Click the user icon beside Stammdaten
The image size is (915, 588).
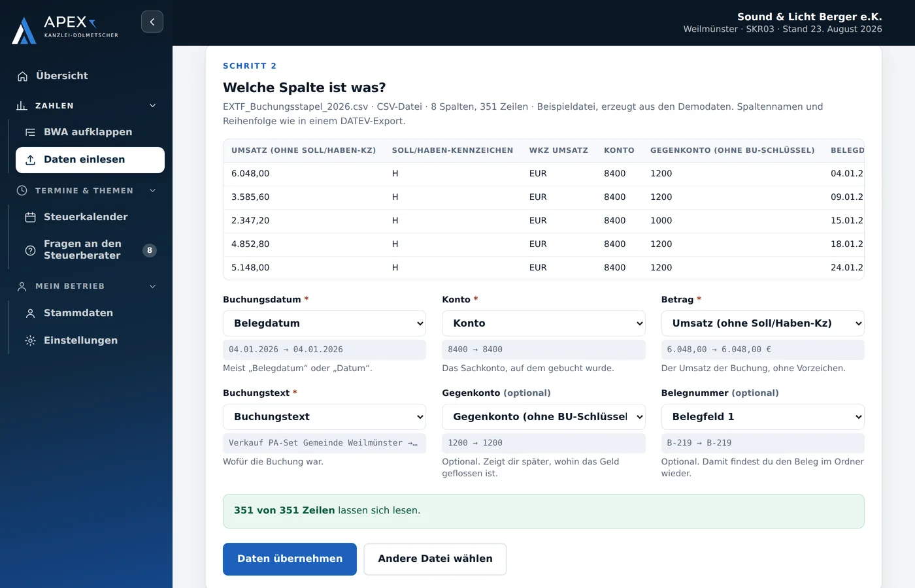[30, 314]
